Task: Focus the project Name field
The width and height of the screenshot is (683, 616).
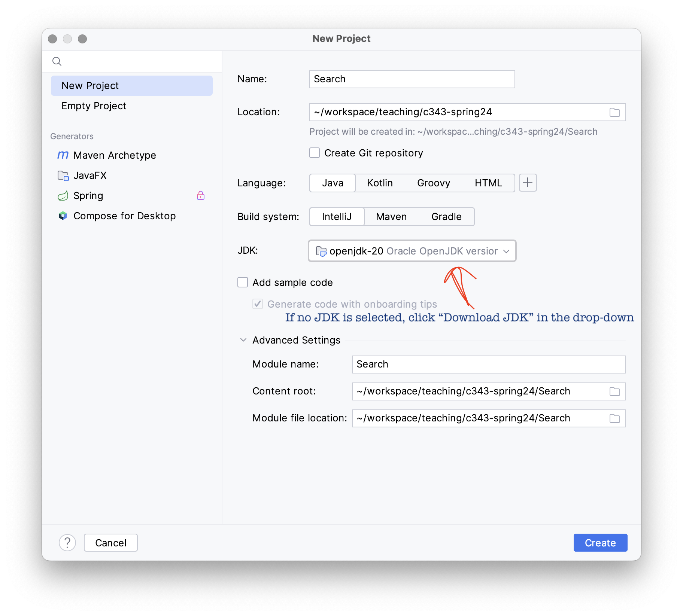Action: (x=412, y=79)
